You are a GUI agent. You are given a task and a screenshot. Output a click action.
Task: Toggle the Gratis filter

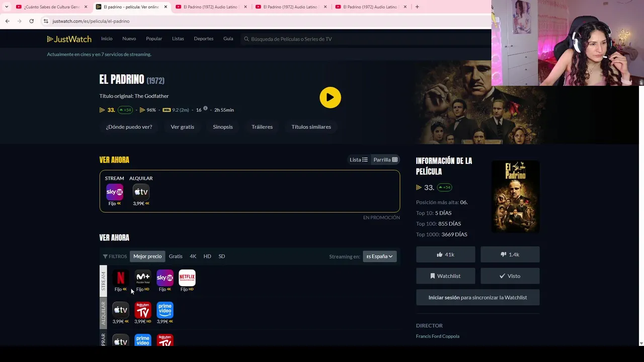[176, 256]
